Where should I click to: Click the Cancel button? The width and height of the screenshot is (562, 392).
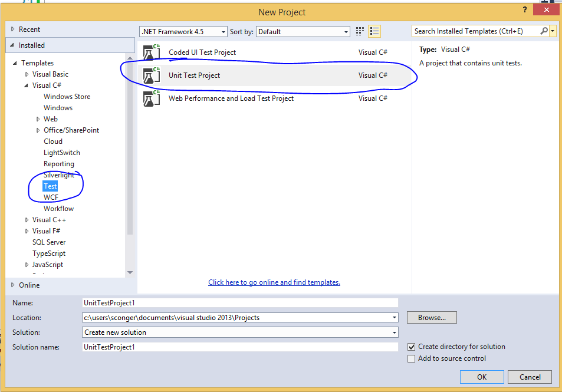(x=530, y=377)
